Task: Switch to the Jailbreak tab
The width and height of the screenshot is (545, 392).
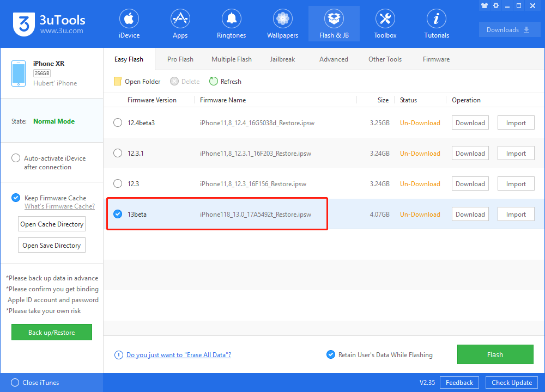Action: point(282,59)
